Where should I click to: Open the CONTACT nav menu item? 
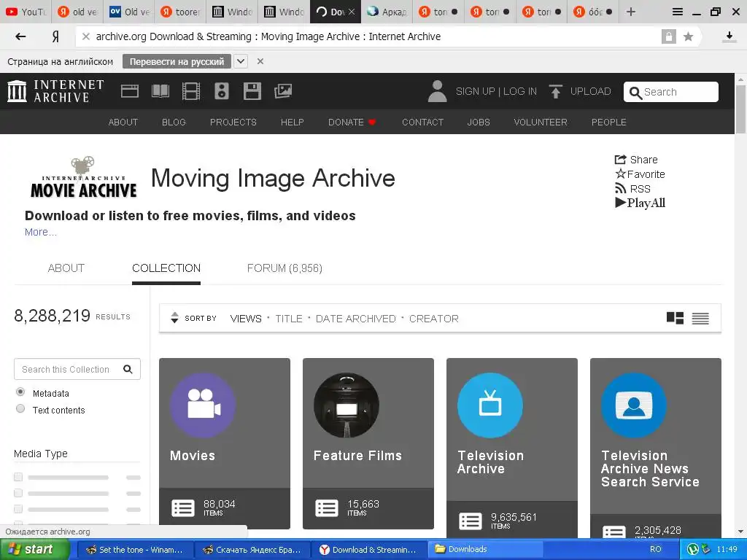pyautogui.click(x=422, y=122)
